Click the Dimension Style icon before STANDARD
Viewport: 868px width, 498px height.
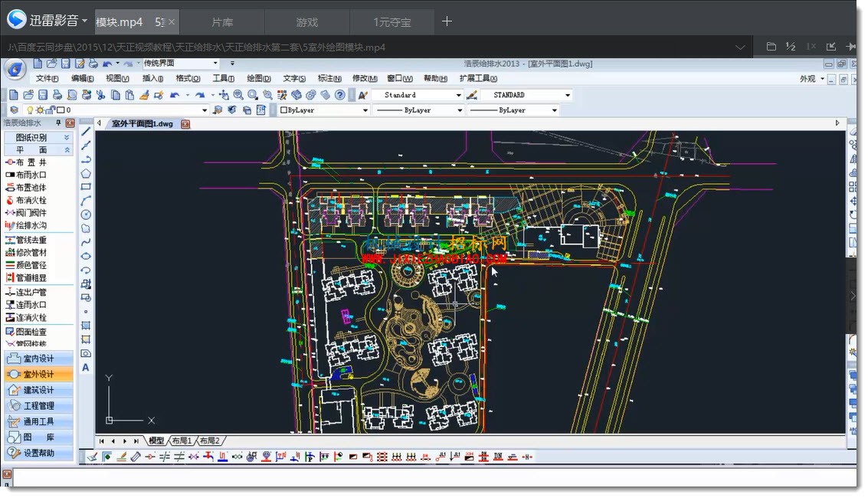pos(472,95)
